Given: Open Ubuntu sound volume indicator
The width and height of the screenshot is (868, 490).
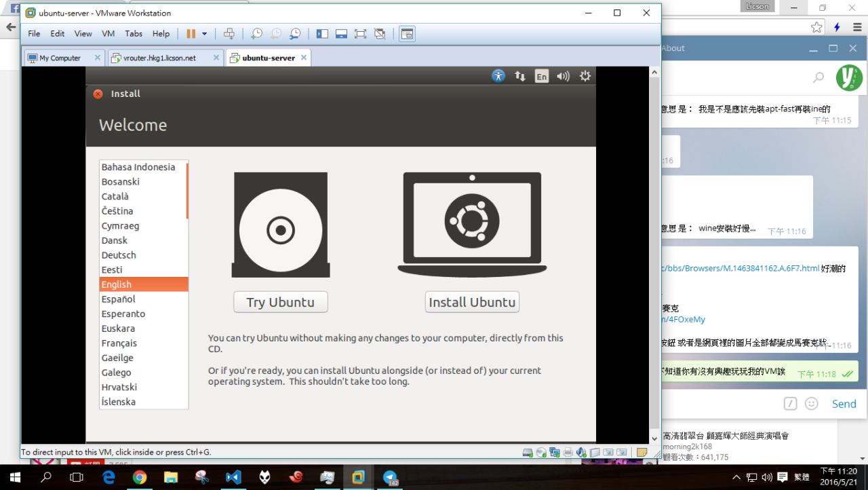Looking at the screenshot, I should point(563,76).
